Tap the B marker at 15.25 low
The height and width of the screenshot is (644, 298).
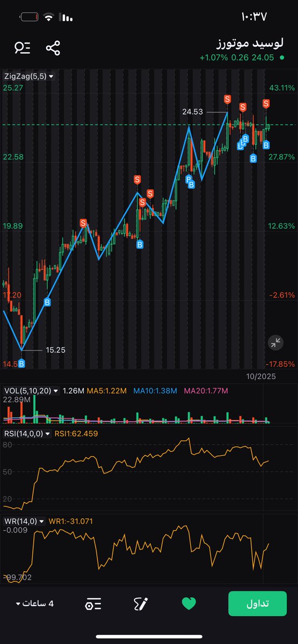click(x=22, y=364)
